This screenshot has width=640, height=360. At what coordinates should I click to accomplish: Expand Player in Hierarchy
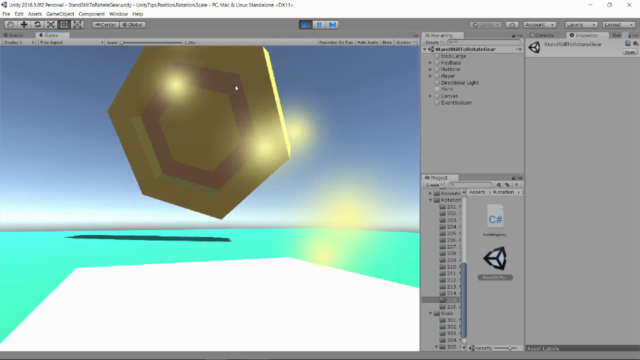[430, 76]
